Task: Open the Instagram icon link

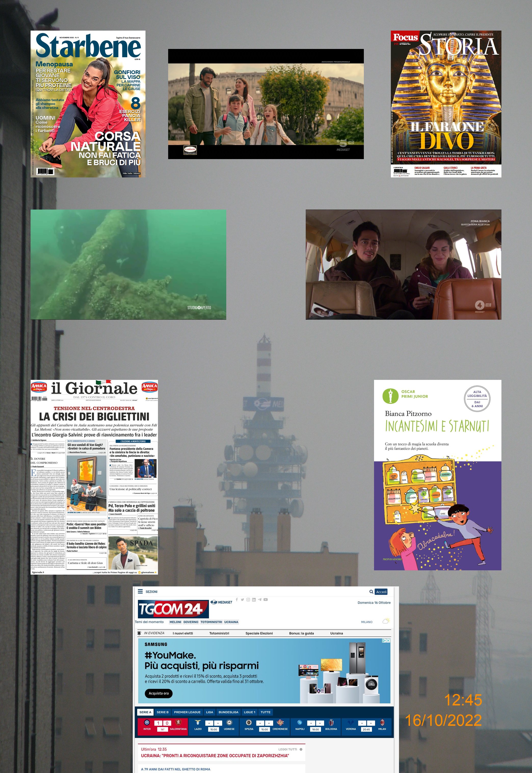Action: click(x=248, y=599)
